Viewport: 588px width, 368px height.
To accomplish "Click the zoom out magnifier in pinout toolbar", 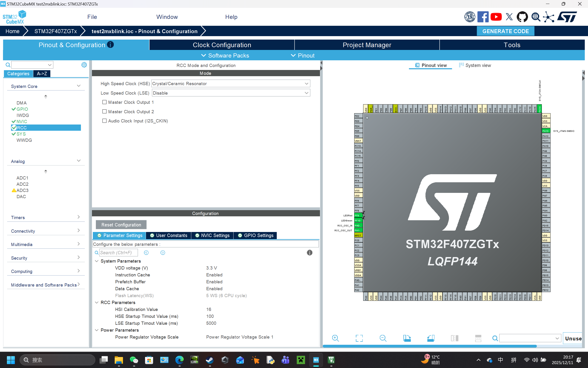I will coord(382,338).
